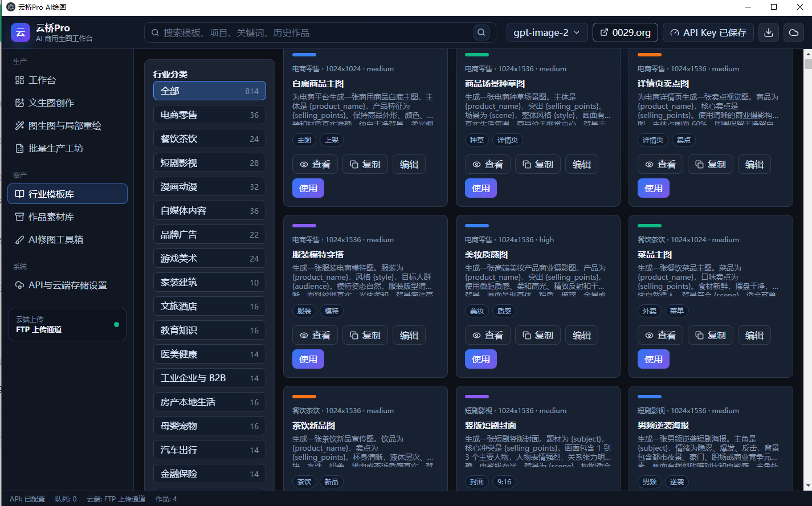Open the gpt-image-2 model dropdown

coord(547,32)
